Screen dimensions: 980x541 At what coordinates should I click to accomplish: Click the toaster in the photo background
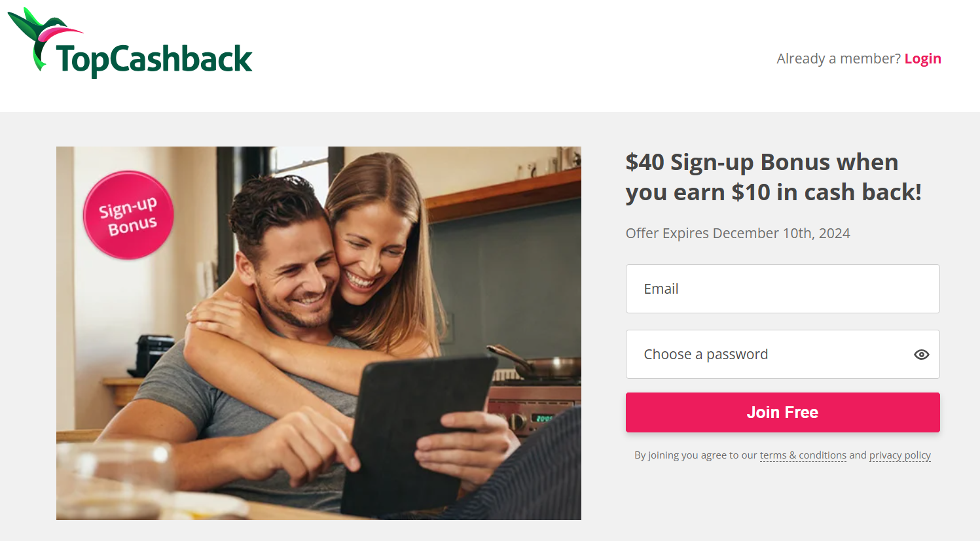pos(154,355)
